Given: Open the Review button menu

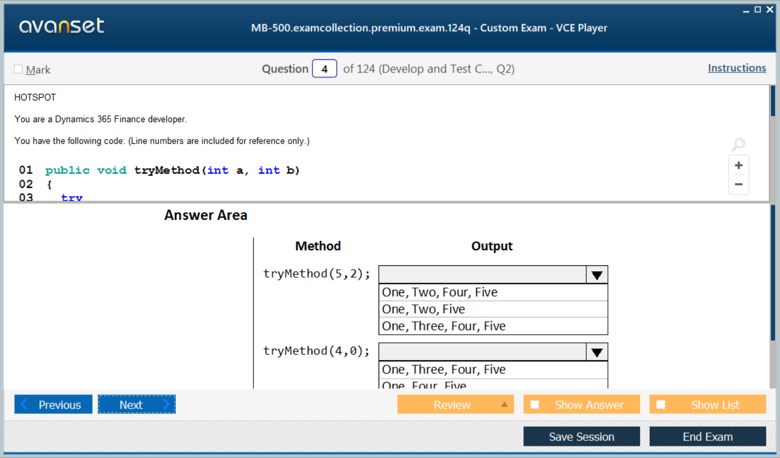Looking at the screenshot, I should tap(455, 404).
